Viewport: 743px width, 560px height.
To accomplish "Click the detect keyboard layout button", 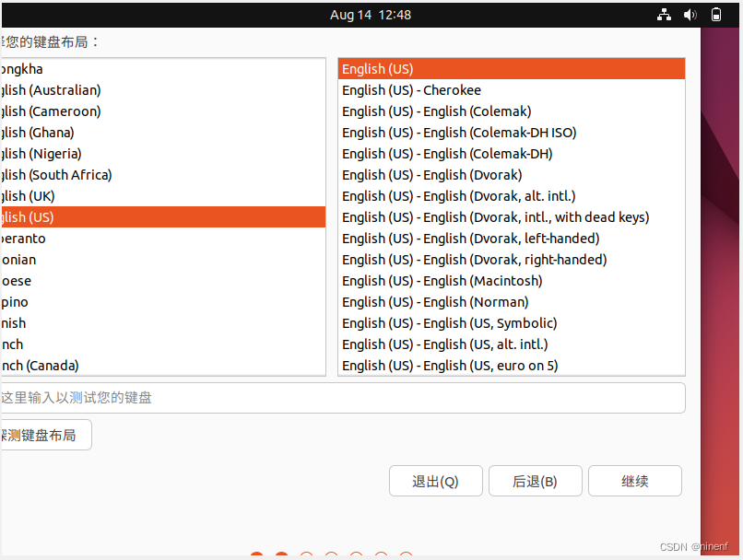I will point(46,435).
